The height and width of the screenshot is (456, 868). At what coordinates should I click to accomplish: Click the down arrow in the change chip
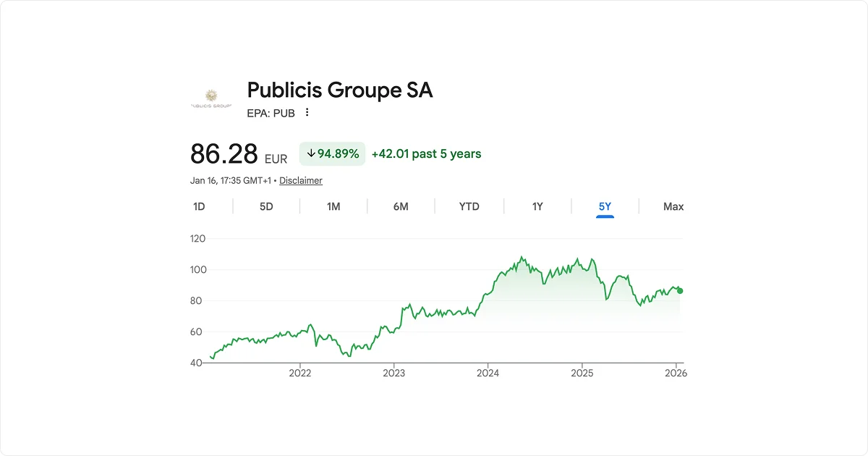(310, 153)
